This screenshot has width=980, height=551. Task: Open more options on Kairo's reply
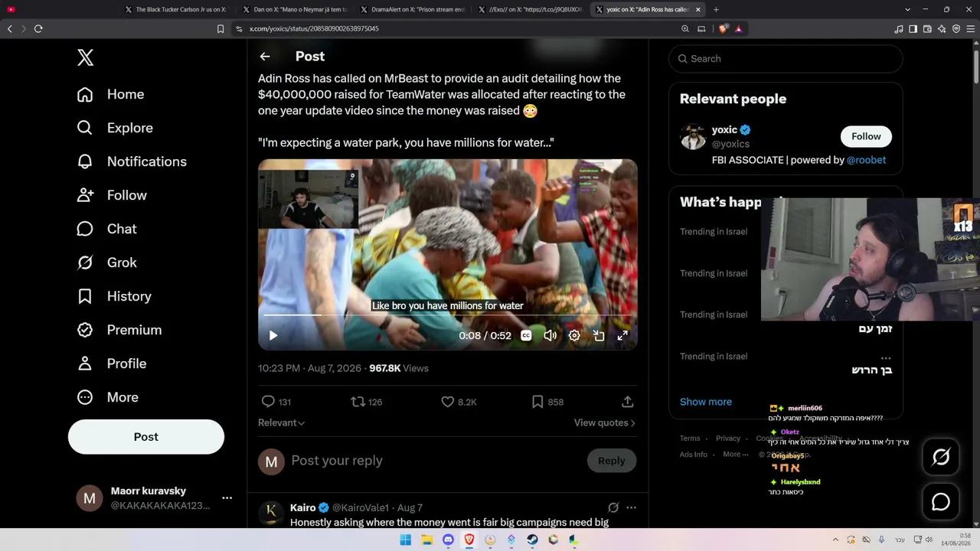click(631, 507)
